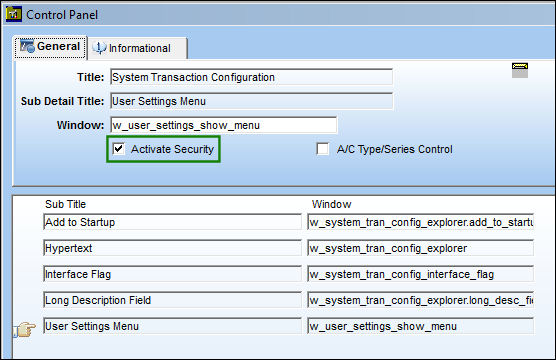Viewport: 556px width, 360px height.
Task: Click the Window: label beside the input field
Action: click(80, 125)
